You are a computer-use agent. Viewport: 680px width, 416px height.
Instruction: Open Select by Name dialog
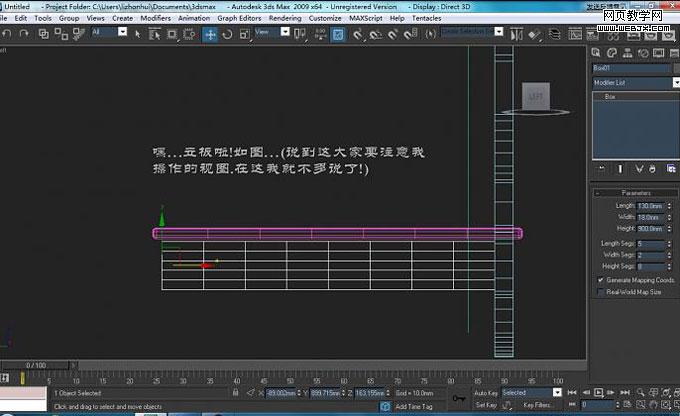point(154,34)
